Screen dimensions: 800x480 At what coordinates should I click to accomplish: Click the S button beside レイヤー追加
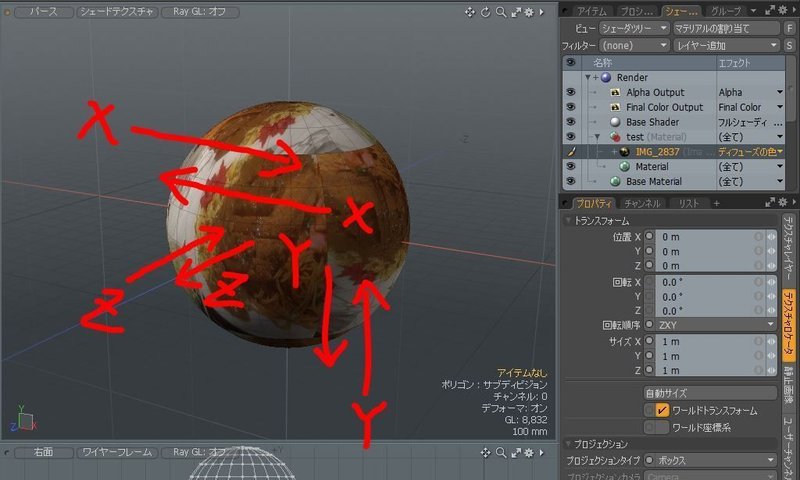[x=789, y=46]
